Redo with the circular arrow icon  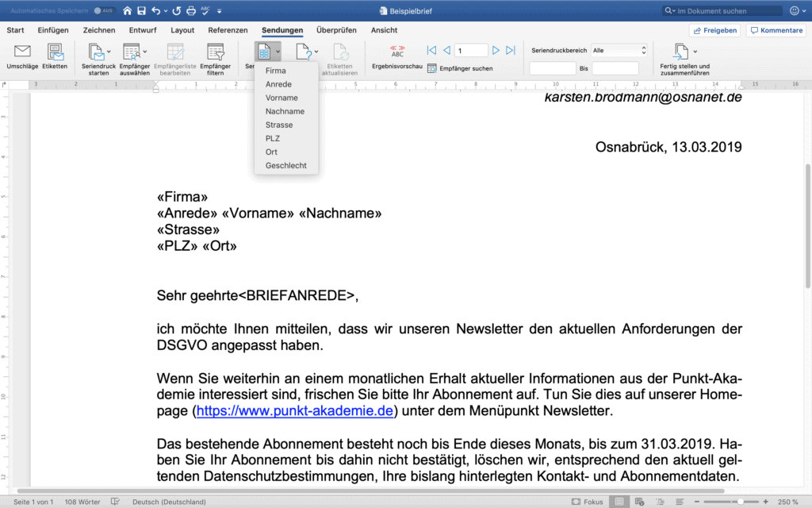coord(177,10)
